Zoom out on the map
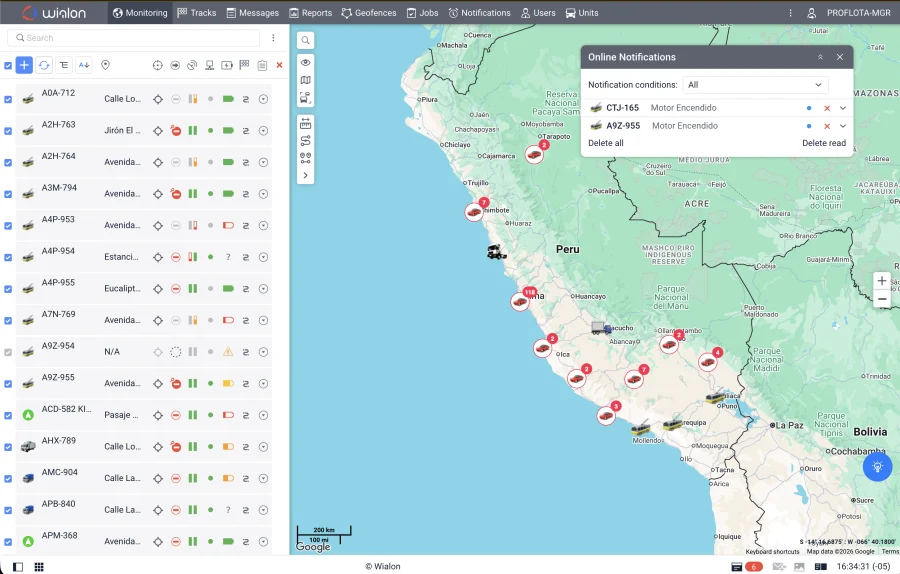 click(x=882, y=299)
